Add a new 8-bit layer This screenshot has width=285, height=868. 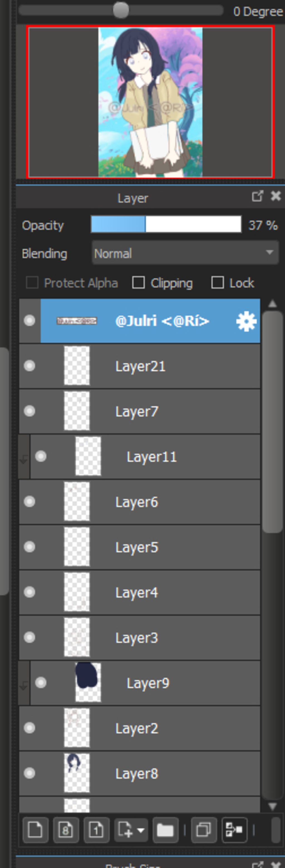click(66, 830)
